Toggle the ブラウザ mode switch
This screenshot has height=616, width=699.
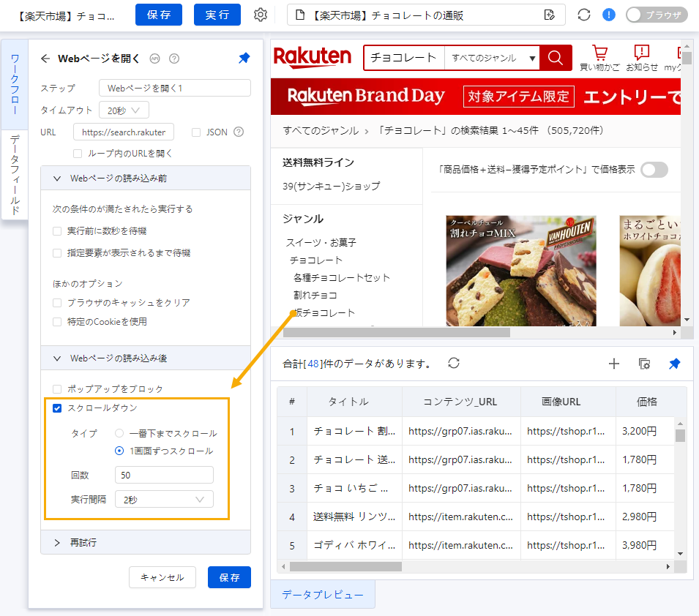(x=657, y=15)
